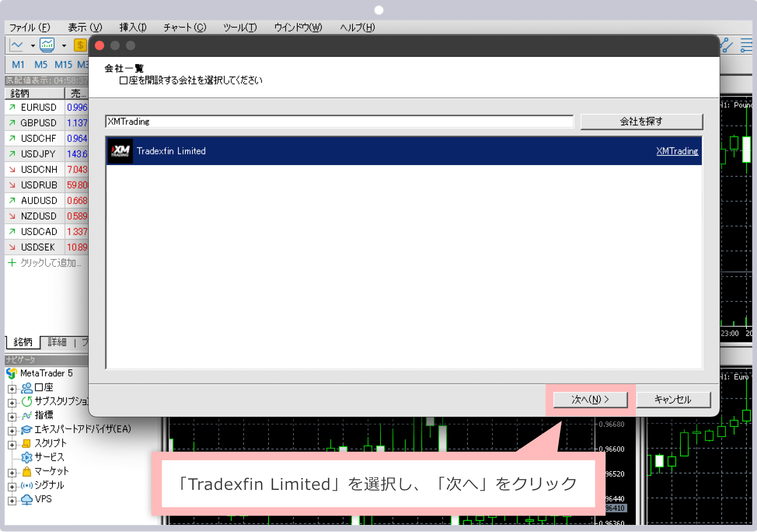This screenshot has width=757, height=532.
Task: Select the GBPUSD symbol row
Action: coord(47,123)
